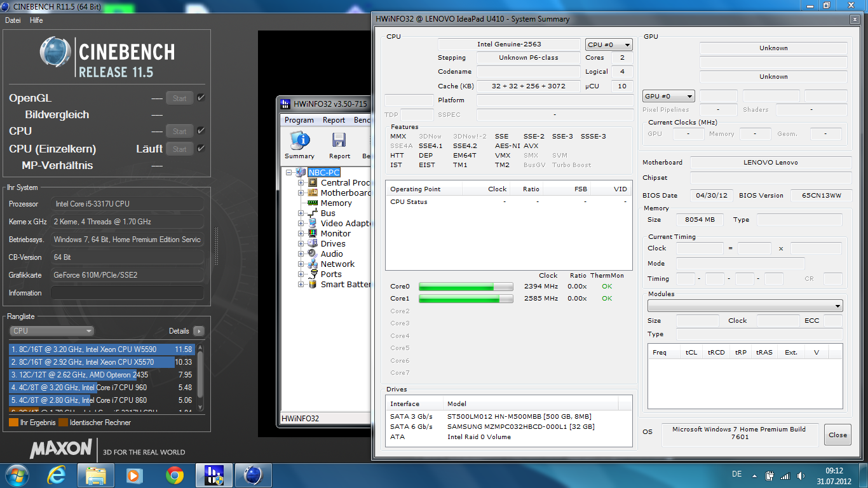
Task: Select Xeon X5570 ranking entry
Action: tap(101, 362)
